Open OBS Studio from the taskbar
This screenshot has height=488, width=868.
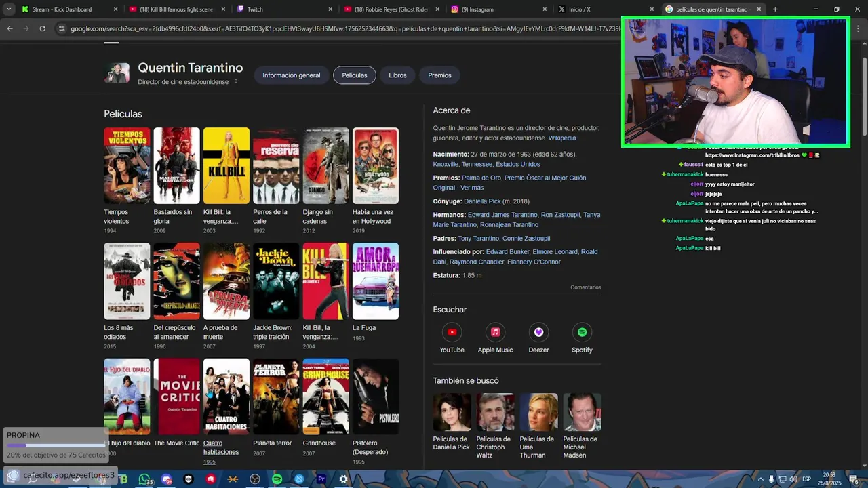pos(255,479)
